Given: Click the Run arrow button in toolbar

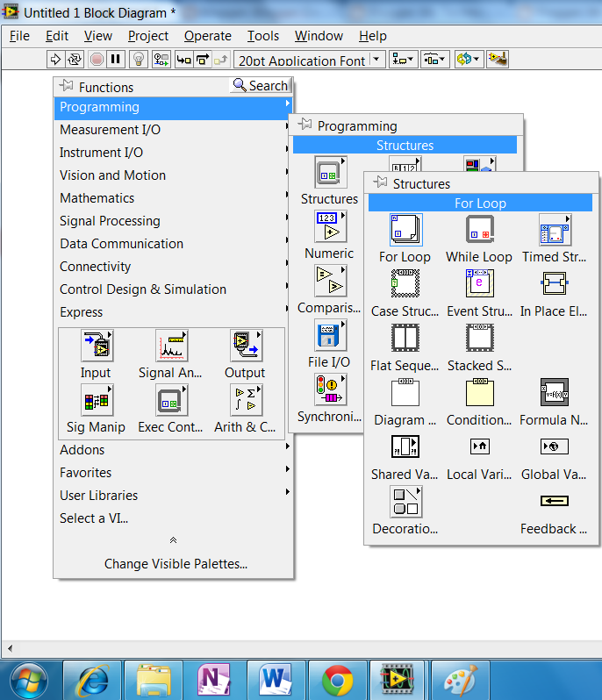Looking at the screenshot, I should pyautogui.click(x=55, y=60).
